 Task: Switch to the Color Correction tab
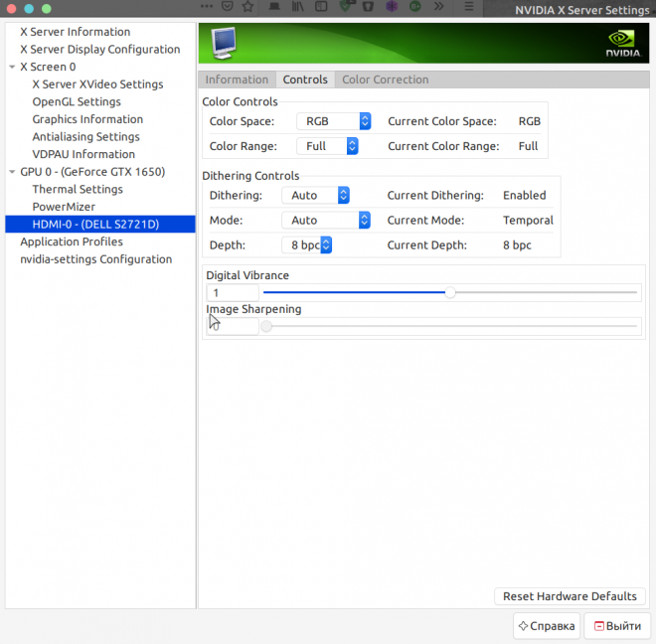(385, 80)
